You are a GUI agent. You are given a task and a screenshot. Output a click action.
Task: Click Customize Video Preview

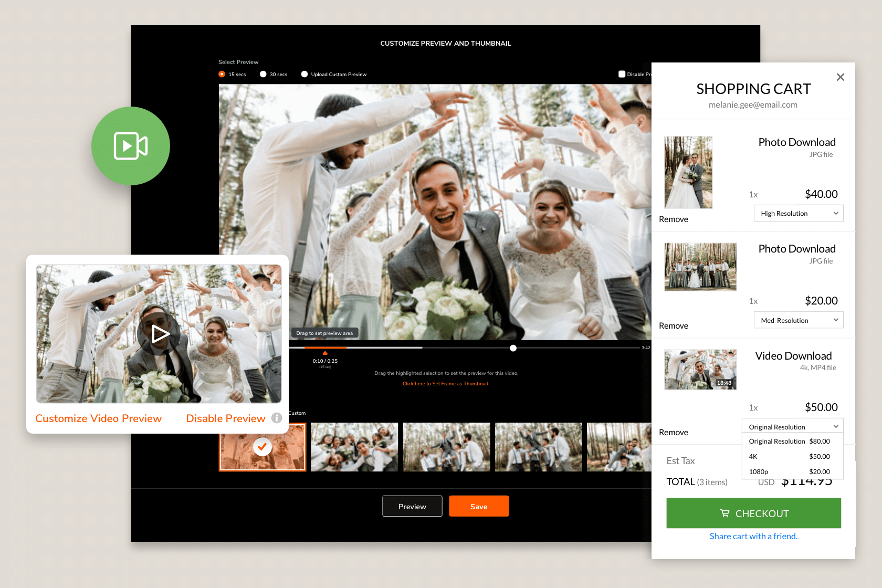coord(98,418)
